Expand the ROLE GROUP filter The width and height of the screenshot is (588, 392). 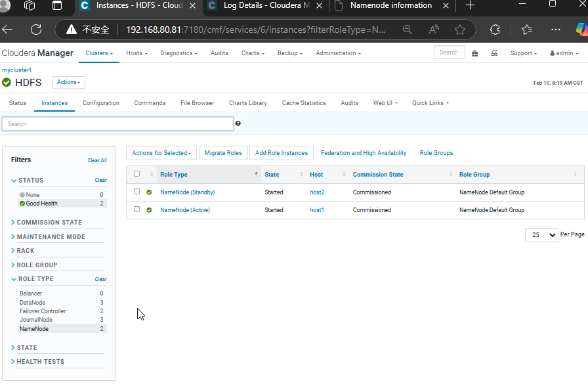(34, 265)
